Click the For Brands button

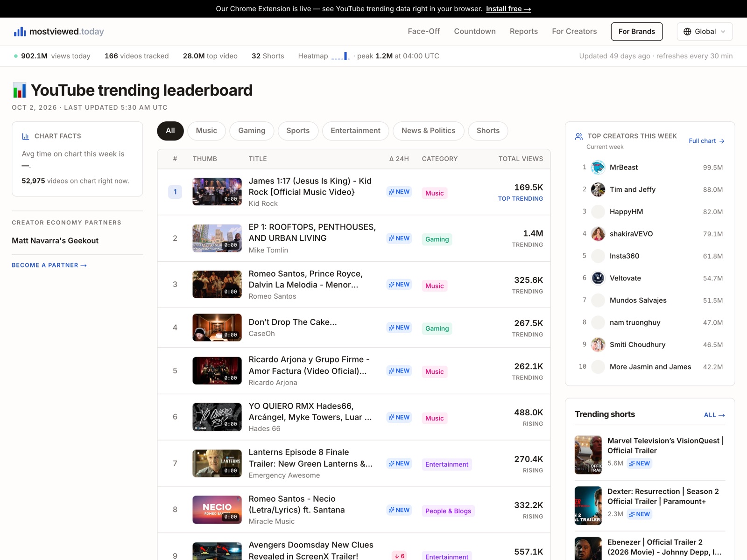pos(637,31)
